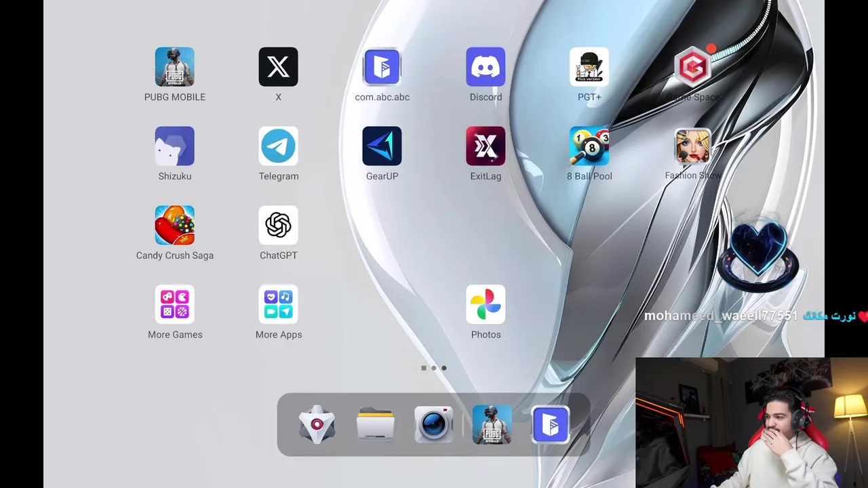The width and height of the screenshot is (868, 488).
Task: Open the Shizuku app
Action: 174,146
